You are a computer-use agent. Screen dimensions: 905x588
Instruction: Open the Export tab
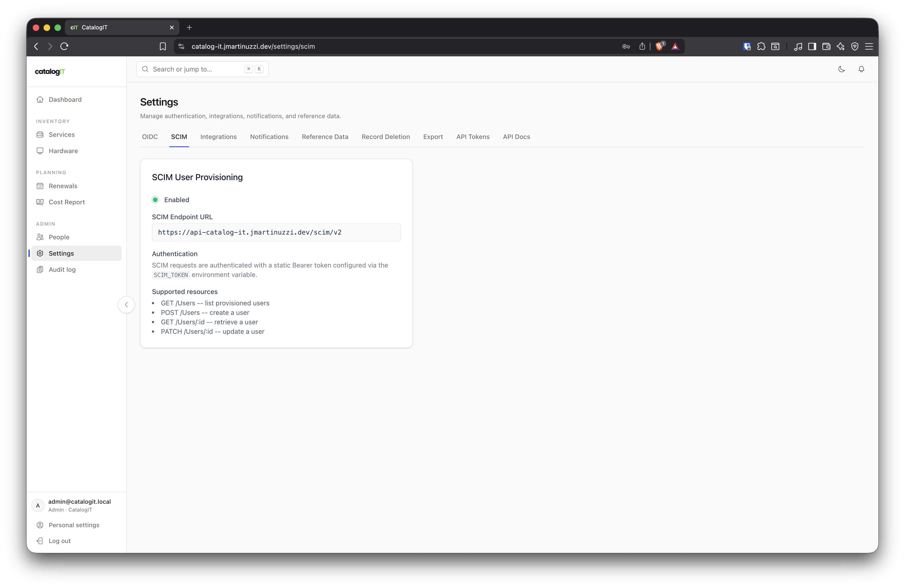click(433, 137)
